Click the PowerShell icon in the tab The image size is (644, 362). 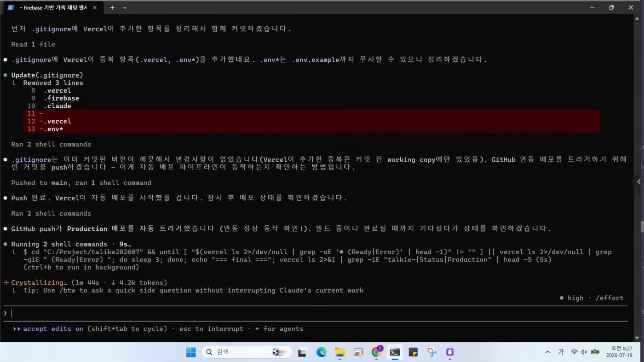click(11, 7)
